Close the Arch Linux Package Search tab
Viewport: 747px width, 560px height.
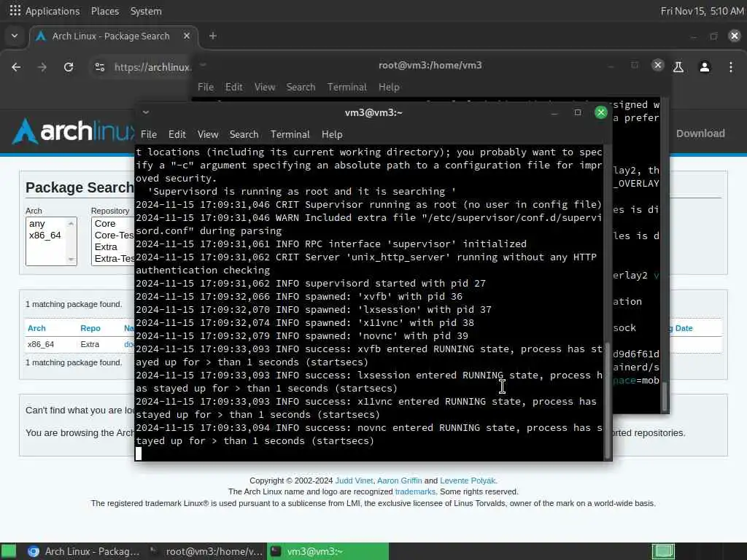click(187, 36)
